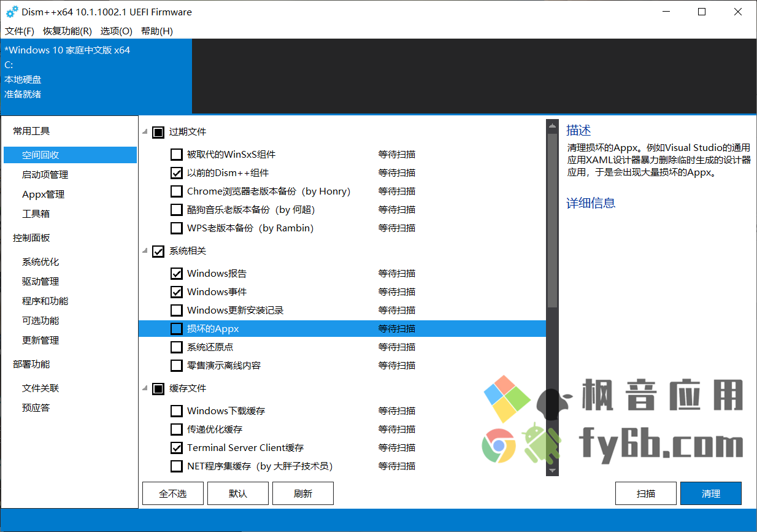Toggle the 缓存文件 group checkbox
Viewport: 757px width, 532px height.
[x=158, y=388]
